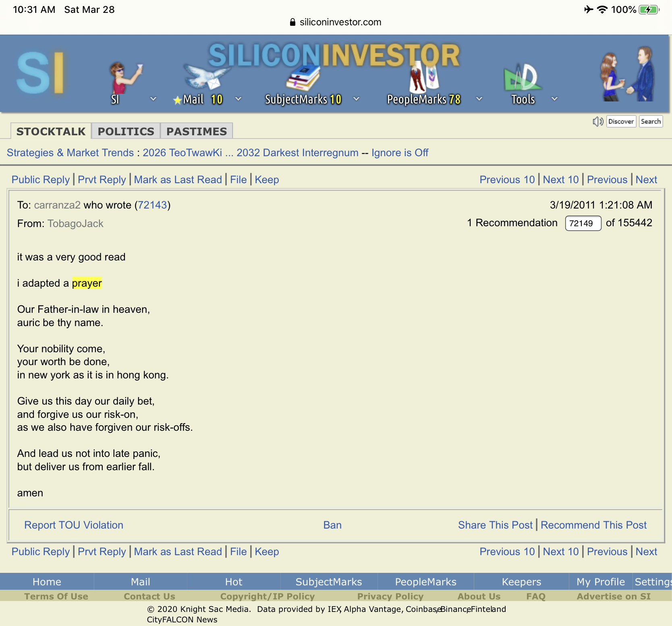Open carranza2's profile link
This screenshot has height=626, width=672.
click(57, 205)
